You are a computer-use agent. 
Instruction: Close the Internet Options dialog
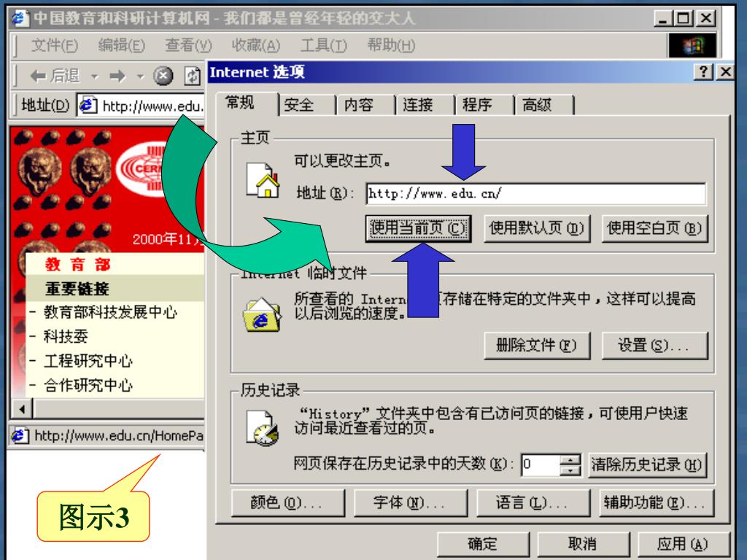point(725,72)
